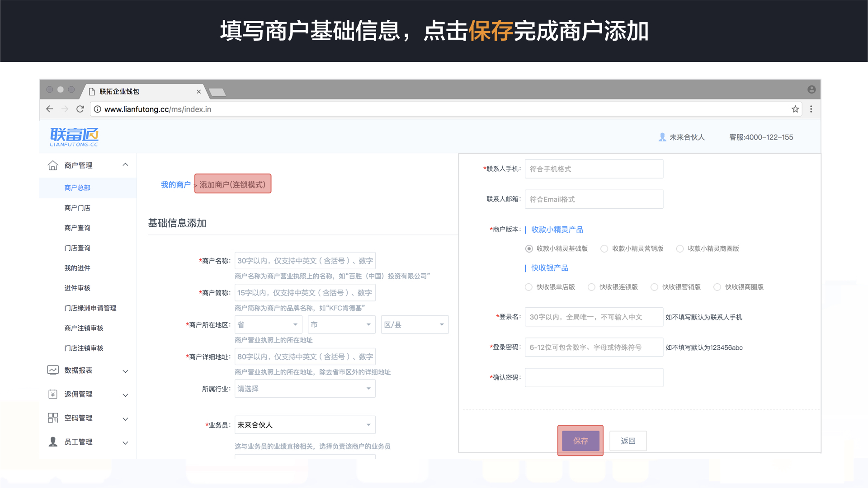Click 客服:4000-122-155 text
Viewport: 868px width, 488px height.
click(x=761, y=137)
